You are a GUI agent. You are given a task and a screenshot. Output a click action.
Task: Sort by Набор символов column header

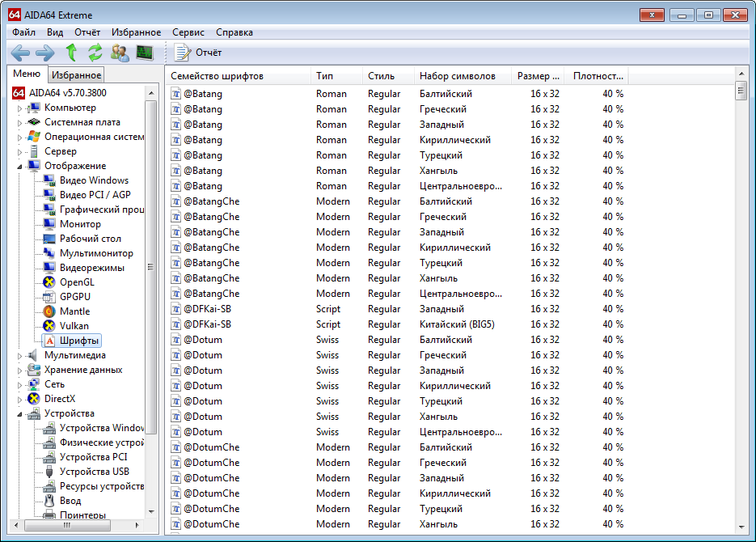point(462,76)
